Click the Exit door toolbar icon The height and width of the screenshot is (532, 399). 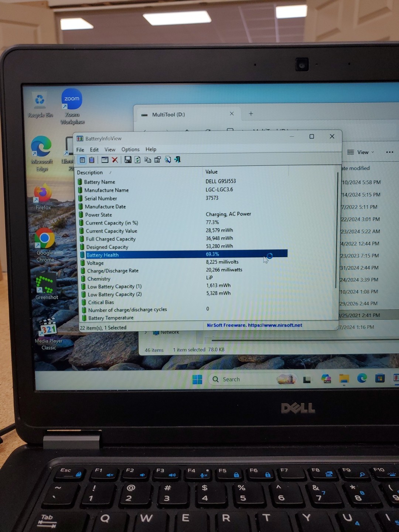click(x=177, y=160)
